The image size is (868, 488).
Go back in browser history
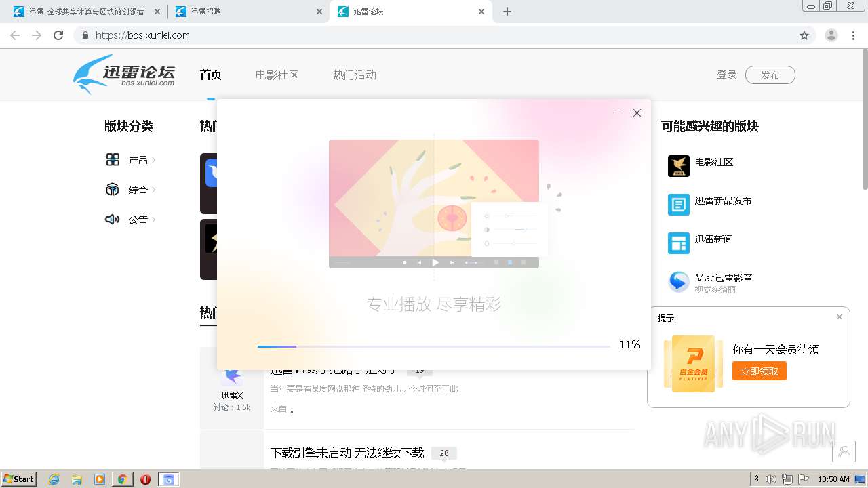[x=15, y=35]
